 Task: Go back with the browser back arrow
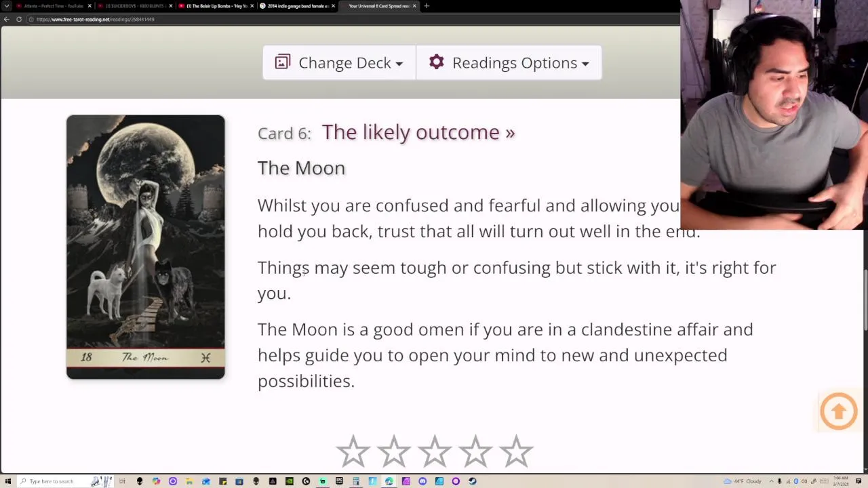click(7, 19)
